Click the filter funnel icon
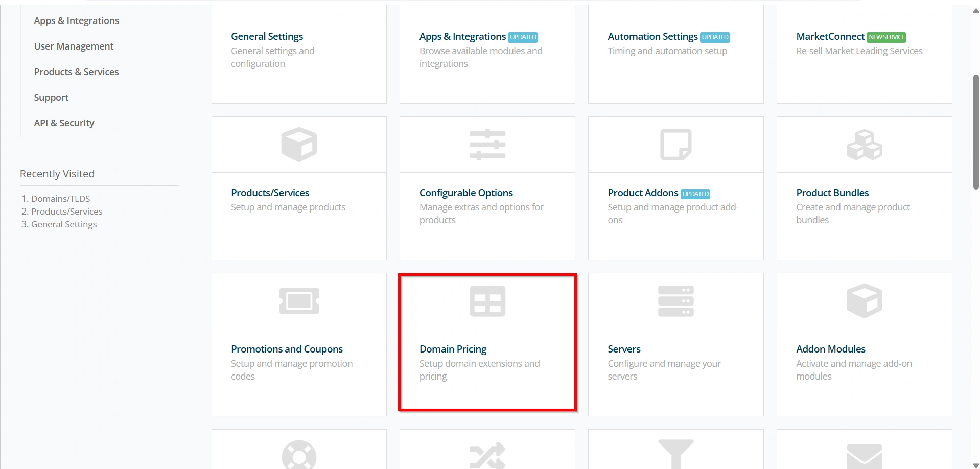Image resolution: width=980 pixels, height=469 pixels. (x=676, y=454)
